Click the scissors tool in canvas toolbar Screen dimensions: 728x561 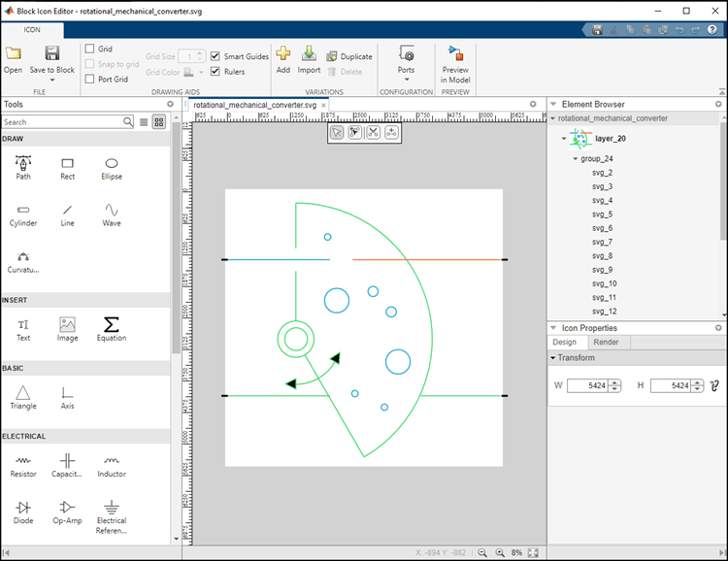[374, 132]
